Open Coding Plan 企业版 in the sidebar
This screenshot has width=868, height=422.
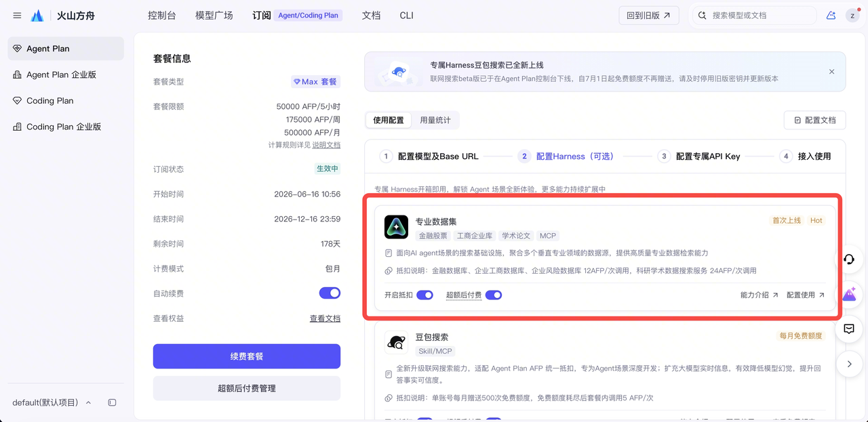pos(66,127)
